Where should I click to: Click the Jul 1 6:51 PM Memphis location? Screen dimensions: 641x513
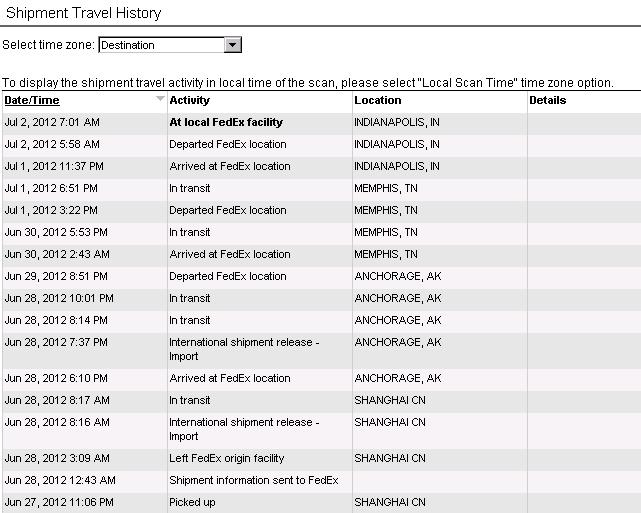click(385, 188)
